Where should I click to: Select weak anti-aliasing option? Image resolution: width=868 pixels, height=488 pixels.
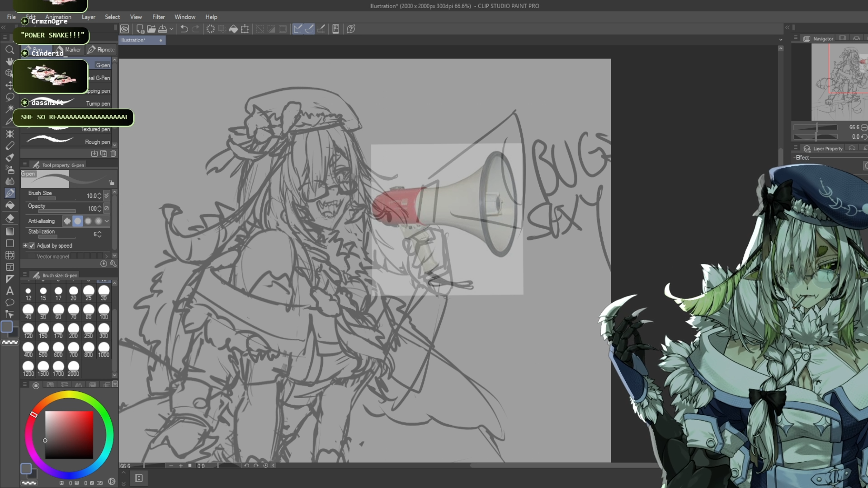78,221
